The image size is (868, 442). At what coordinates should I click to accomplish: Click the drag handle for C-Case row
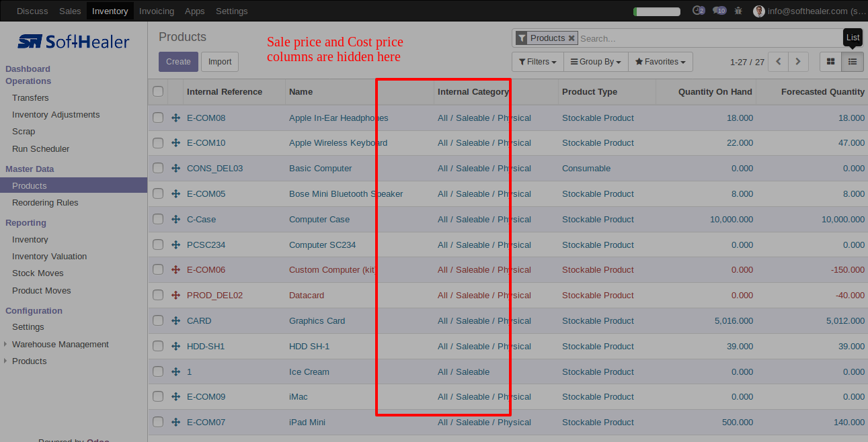(x=175, y=220)
